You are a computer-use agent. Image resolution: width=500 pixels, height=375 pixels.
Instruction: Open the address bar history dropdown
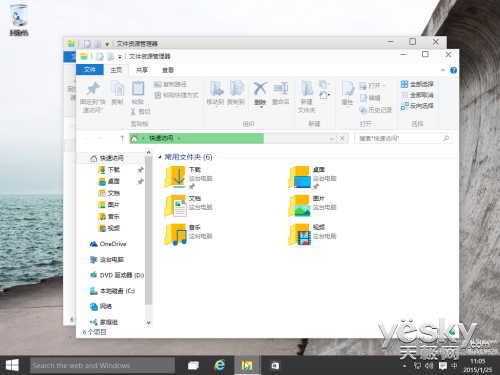(x=332, y=138)
